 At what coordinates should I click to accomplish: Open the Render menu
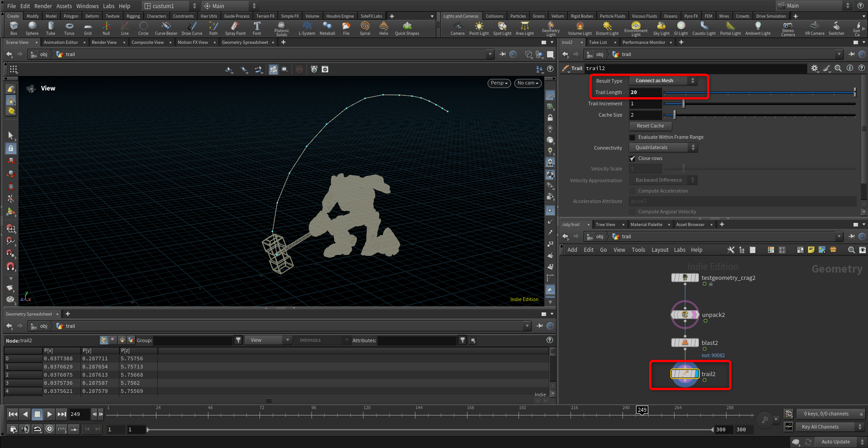43,6
